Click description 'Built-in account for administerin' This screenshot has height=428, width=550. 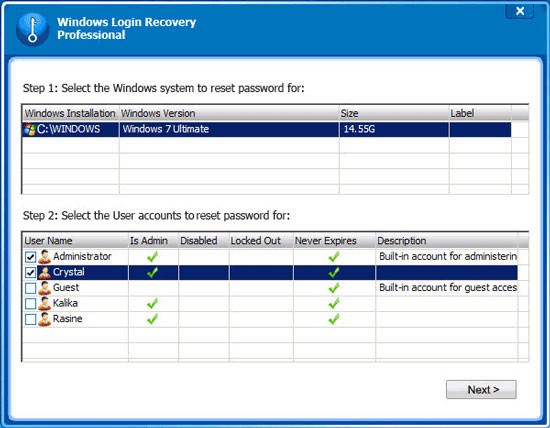pyautogui.click(x=448, y=256)
